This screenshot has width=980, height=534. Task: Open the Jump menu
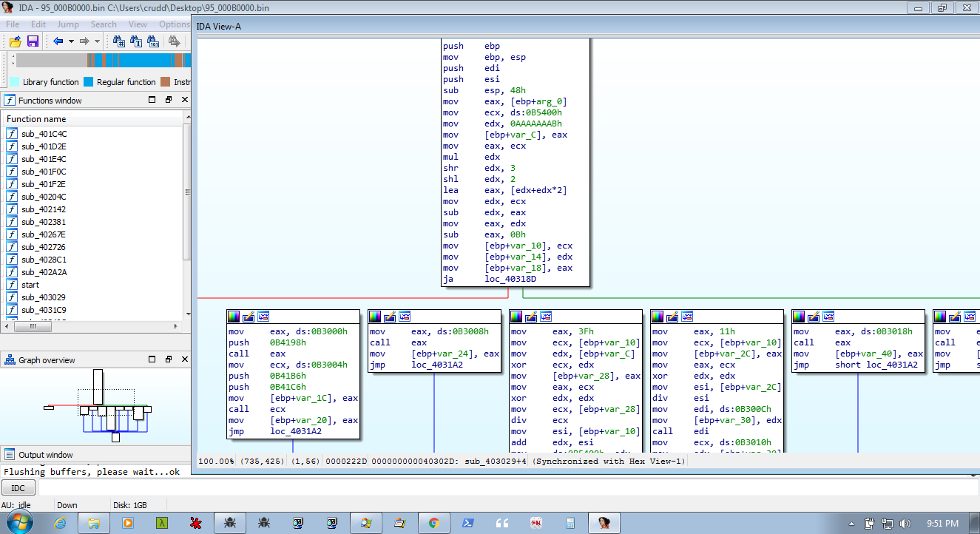pos(68,24)
